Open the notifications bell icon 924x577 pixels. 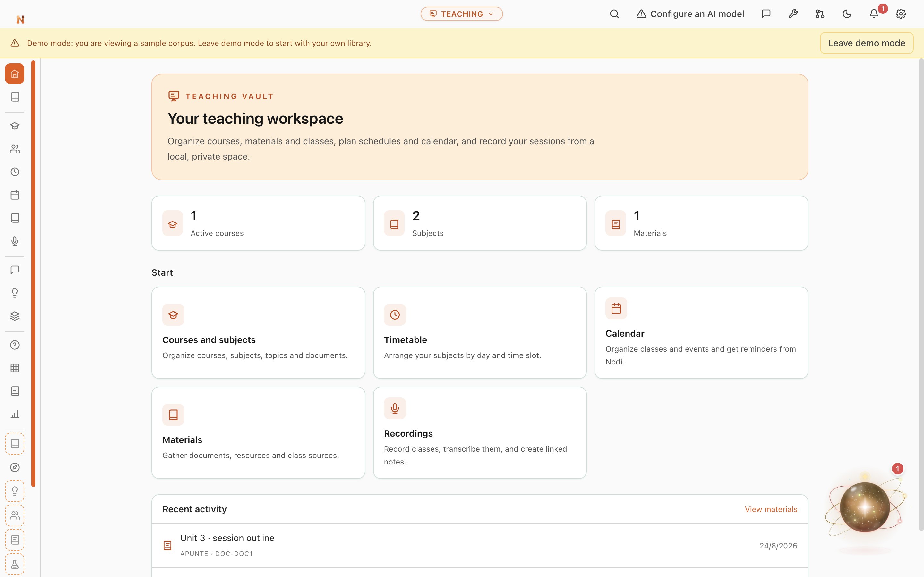pos(874,14)
